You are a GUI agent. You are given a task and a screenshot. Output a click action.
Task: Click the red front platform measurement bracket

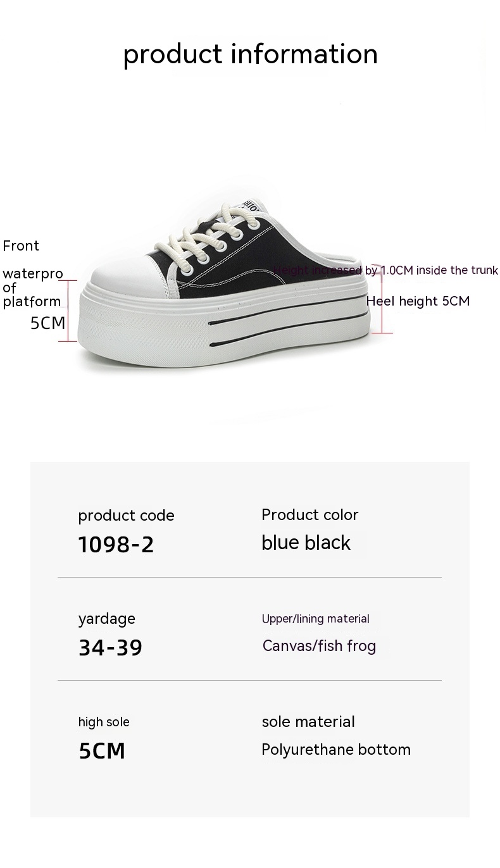tap(68, 311)
